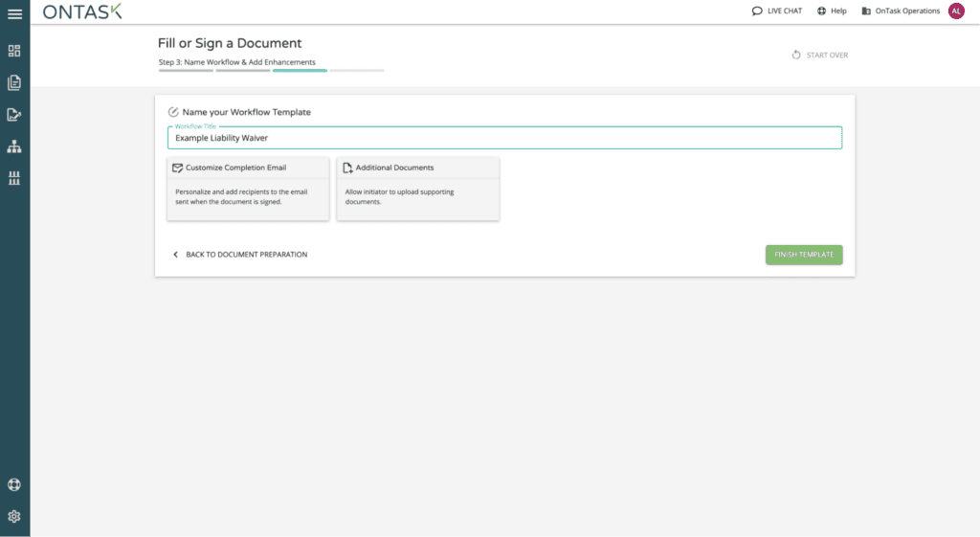Click the envelope icon on Customize Completion Email
Viewport: 980px width, 537px height.
coord(177,168)
